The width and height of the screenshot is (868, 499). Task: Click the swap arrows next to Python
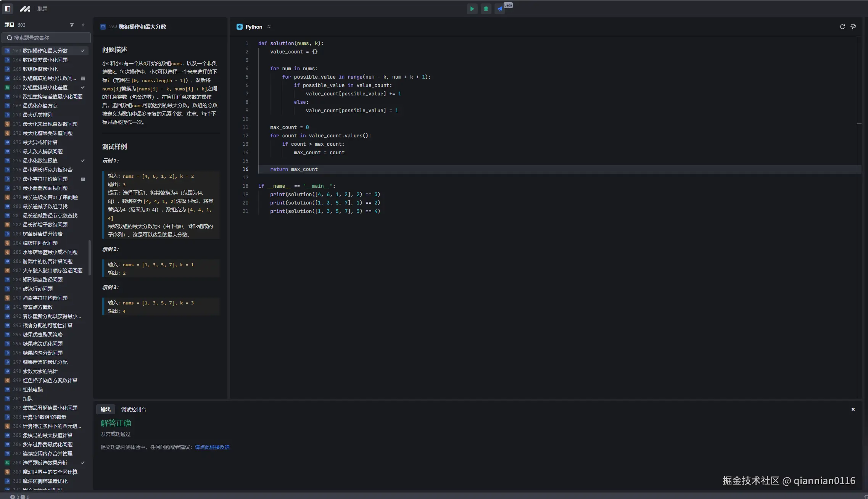tap(269, 27)
